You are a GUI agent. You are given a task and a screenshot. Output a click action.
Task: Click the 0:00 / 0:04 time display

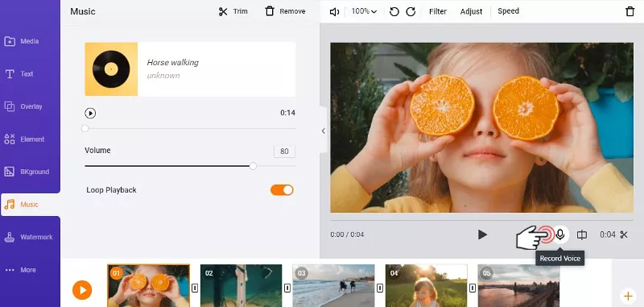pyautogui.click(x=347, y=234)
